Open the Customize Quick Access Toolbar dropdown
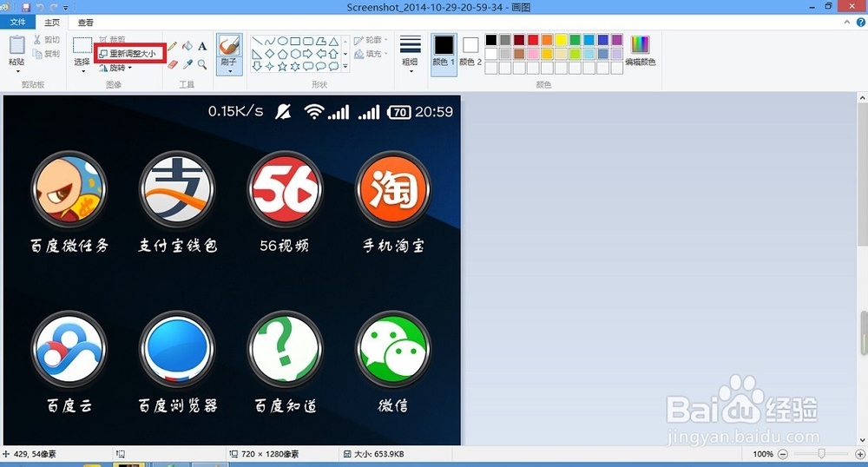The width and height of the screenshot is (868, 467). click(65, 8)
